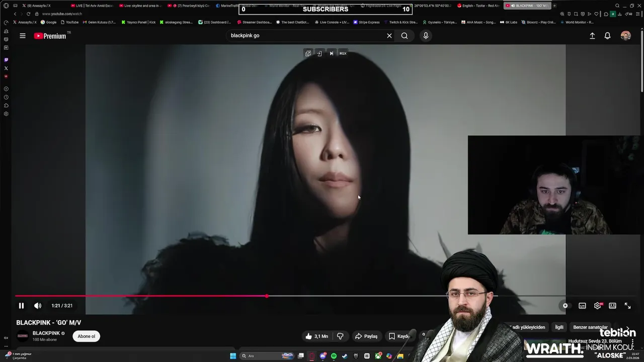Click the pop-out video overlay icon
Screen dimensions: 644x362
coord(308,53)
